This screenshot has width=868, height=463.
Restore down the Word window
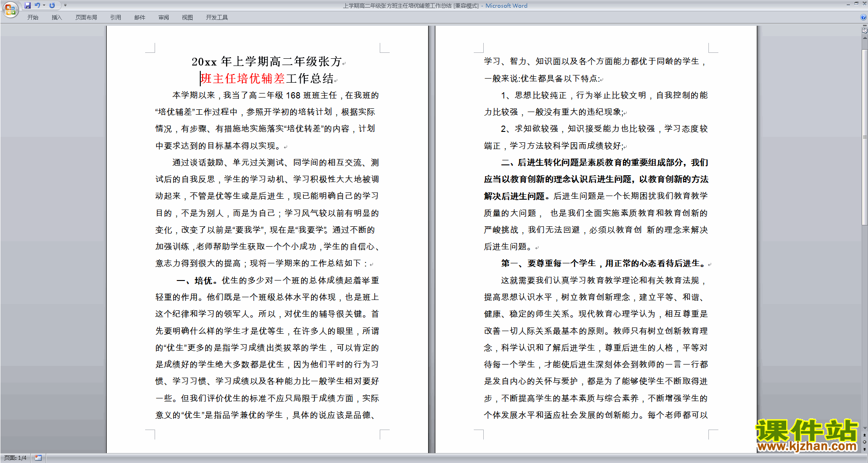[x=856, y=4]
